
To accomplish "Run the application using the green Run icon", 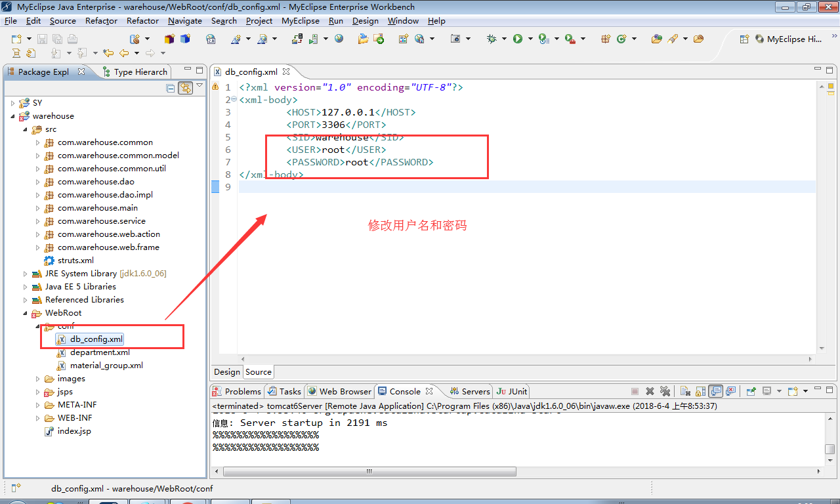I will coord(518,39).
